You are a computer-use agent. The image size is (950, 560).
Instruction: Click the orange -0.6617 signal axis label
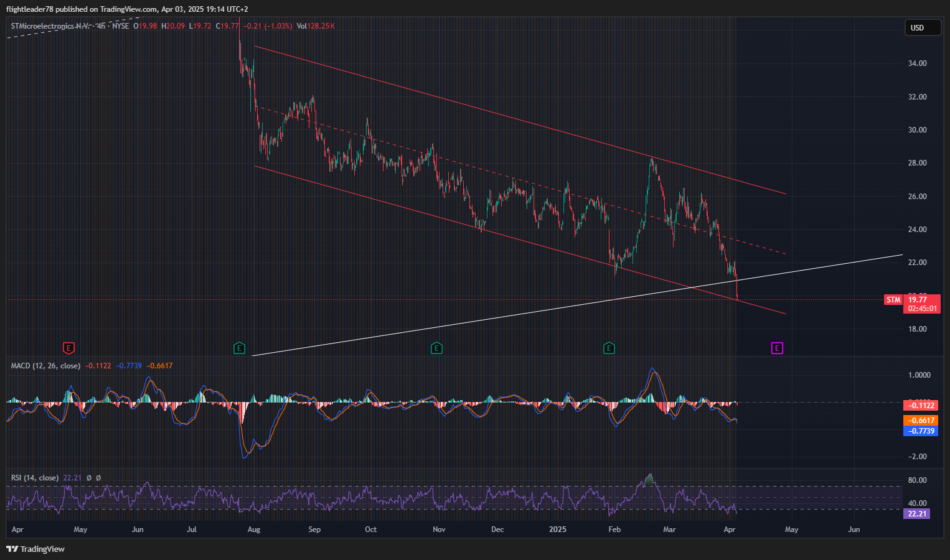[920, 421]
